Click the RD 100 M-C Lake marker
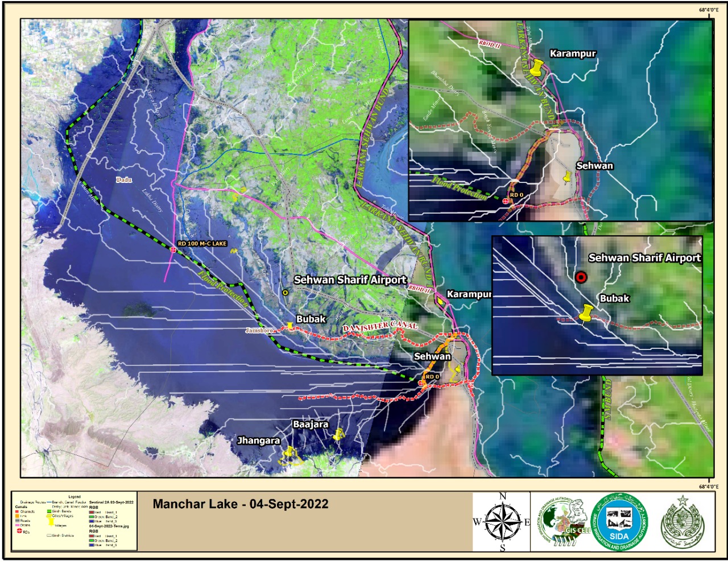Screen dimensions: 728x562 click(173, 249)
